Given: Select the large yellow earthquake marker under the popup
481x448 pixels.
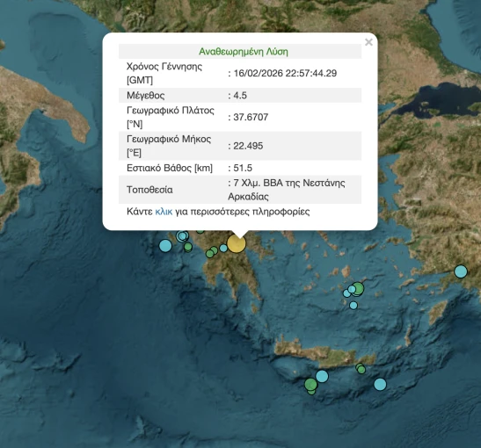Looking at the screenshot, I should (x=237, y=243).
